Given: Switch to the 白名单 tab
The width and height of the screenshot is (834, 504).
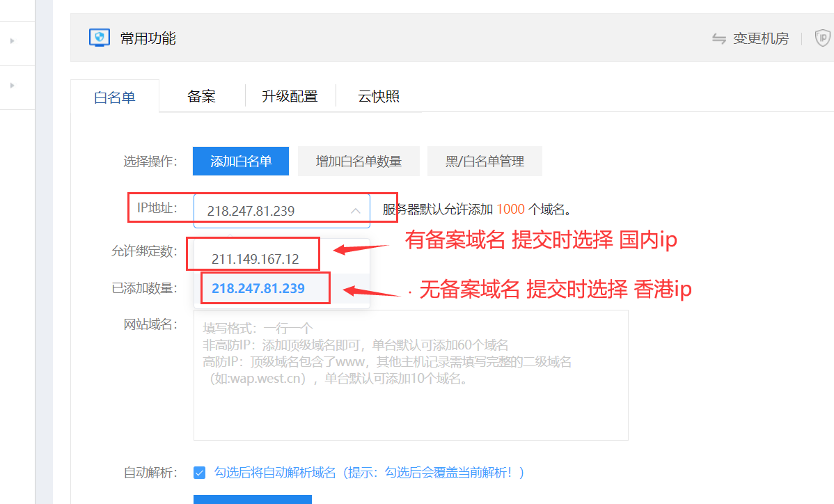Looking at the screenshot, I should (115, 97).
